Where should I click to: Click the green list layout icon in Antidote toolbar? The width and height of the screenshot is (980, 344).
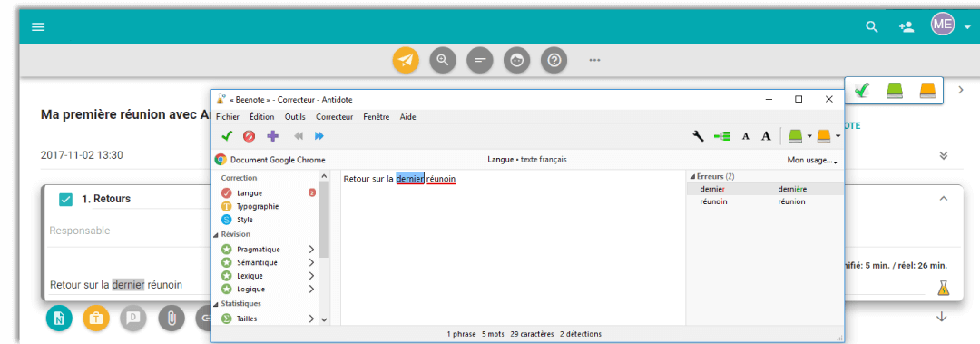point(722,136)
